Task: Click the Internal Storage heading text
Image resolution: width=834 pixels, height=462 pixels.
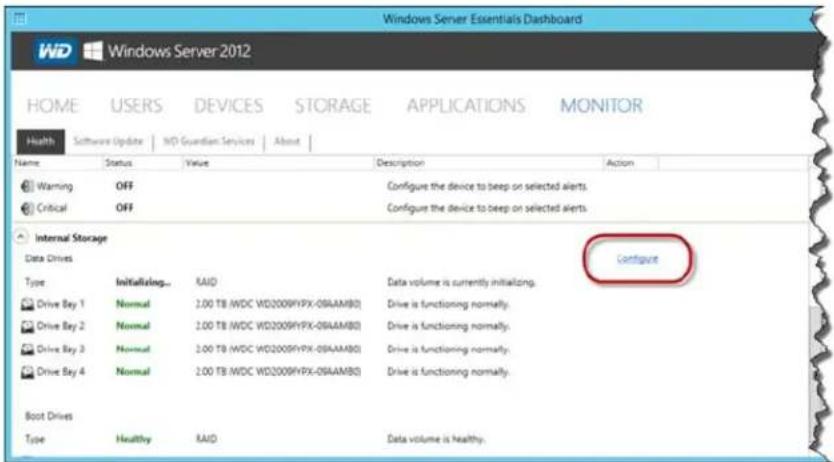Action: coord(71,238)
